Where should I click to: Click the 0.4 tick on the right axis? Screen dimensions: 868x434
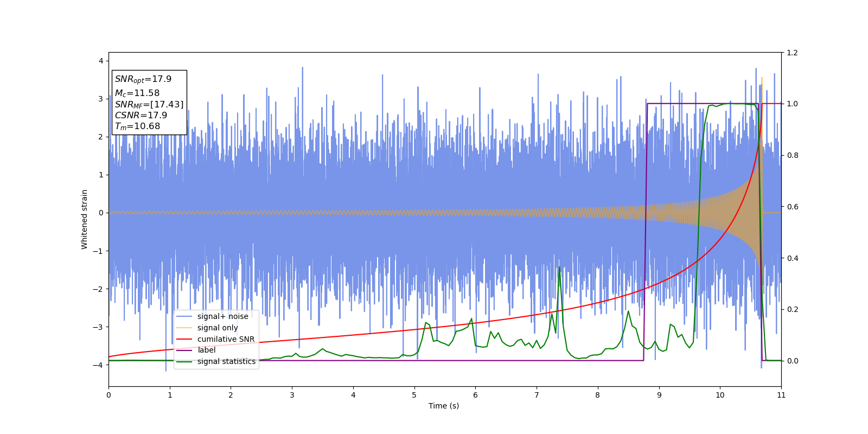792,258
